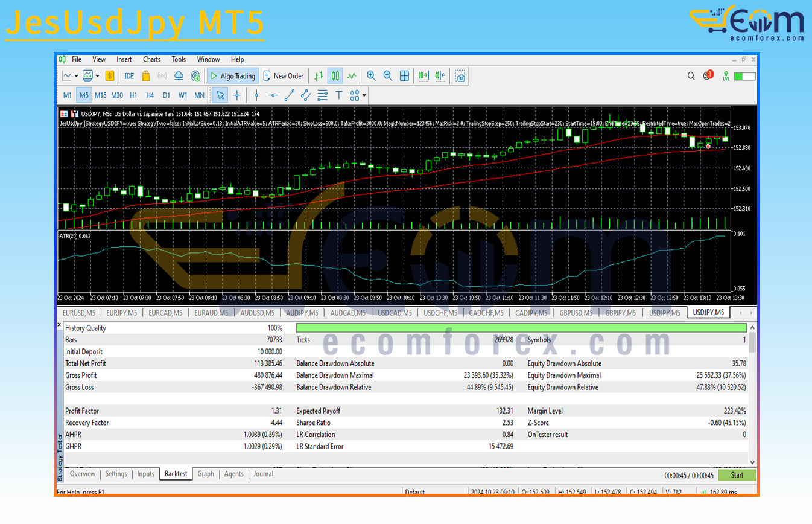The width and height of the screenshot is (812, 524).
Task: Set timeframe to H4
Action: (150, 95)
